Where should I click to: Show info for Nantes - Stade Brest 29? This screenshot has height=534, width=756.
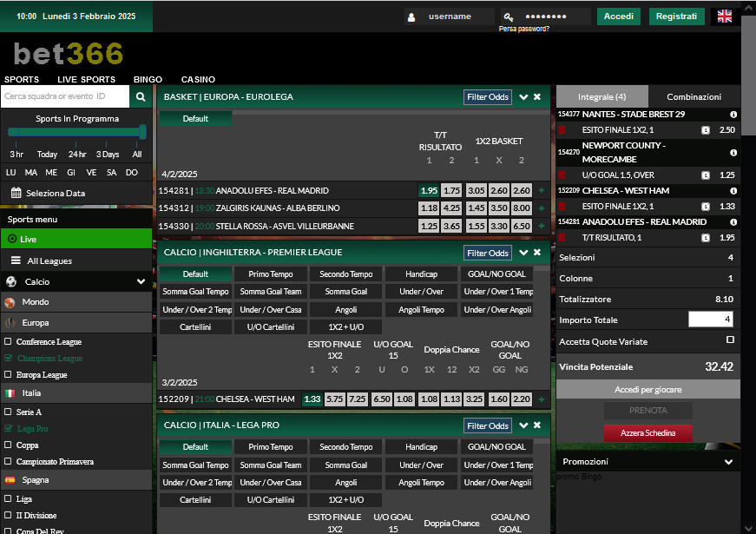click(733, 115)
